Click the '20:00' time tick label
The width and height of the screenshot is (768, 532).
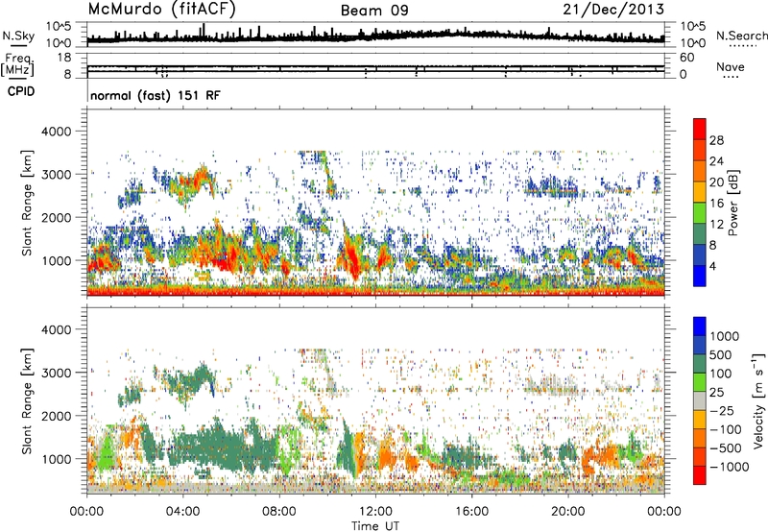pyautogui.click(x=568, y=512)
